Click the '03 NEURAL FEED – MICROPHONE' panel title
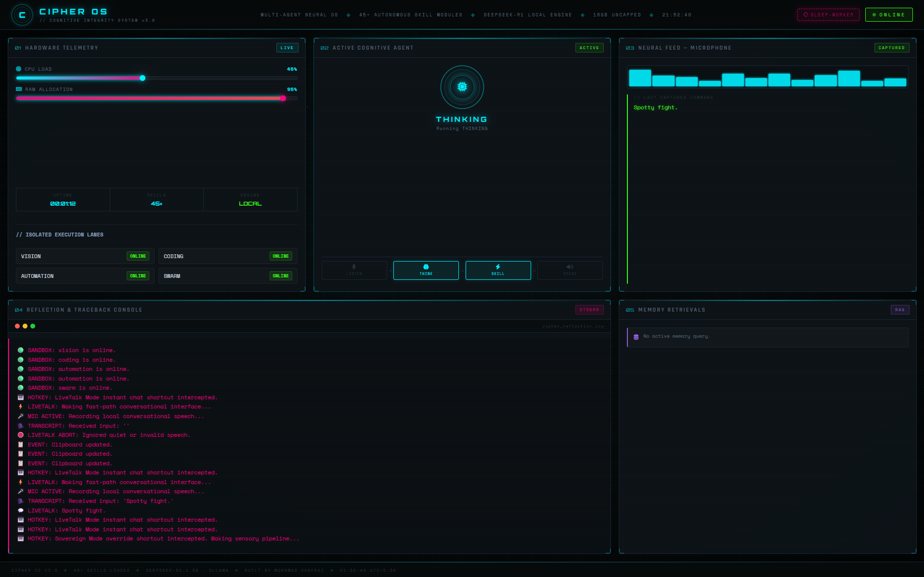 (x=678, y=48)
